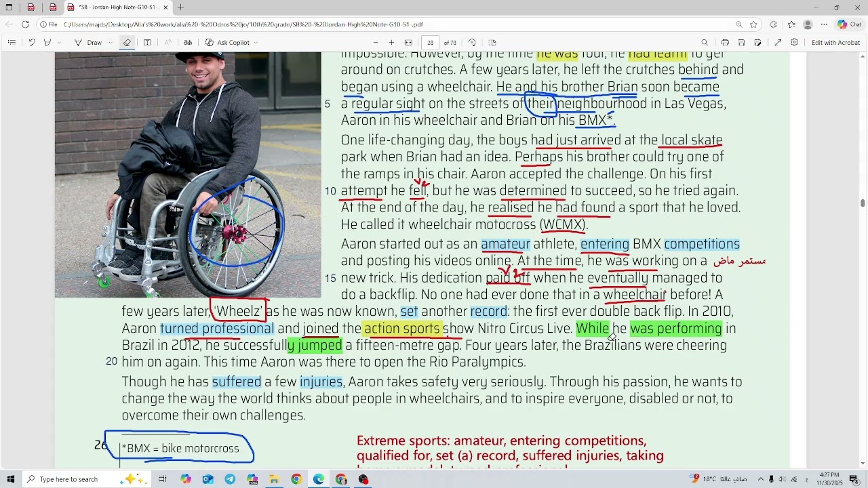The height and width of the screenshot is (488, 868).
Task: Click highlighted word 'amateur'
Action: [x=506, y=244]
